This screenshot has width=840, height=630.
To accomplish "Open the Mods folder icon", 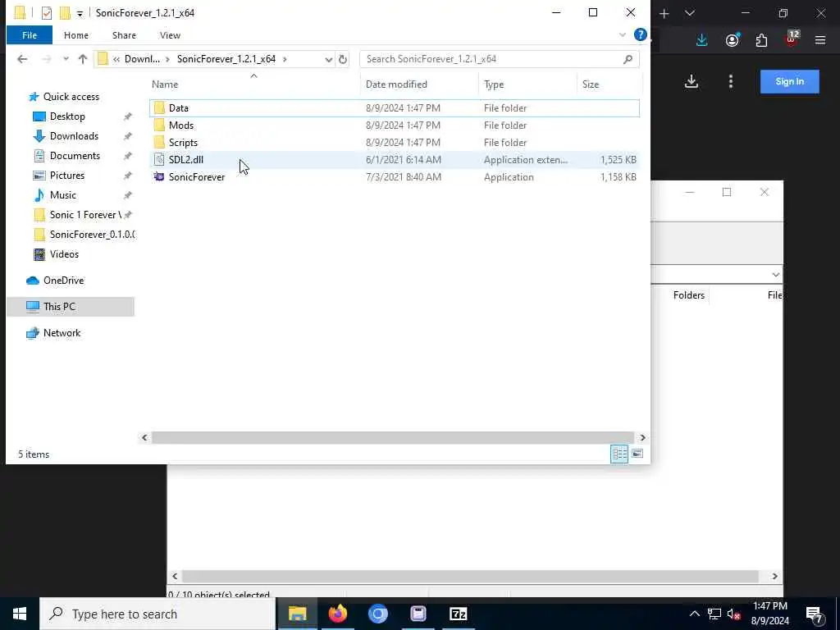I will [159, 125].
